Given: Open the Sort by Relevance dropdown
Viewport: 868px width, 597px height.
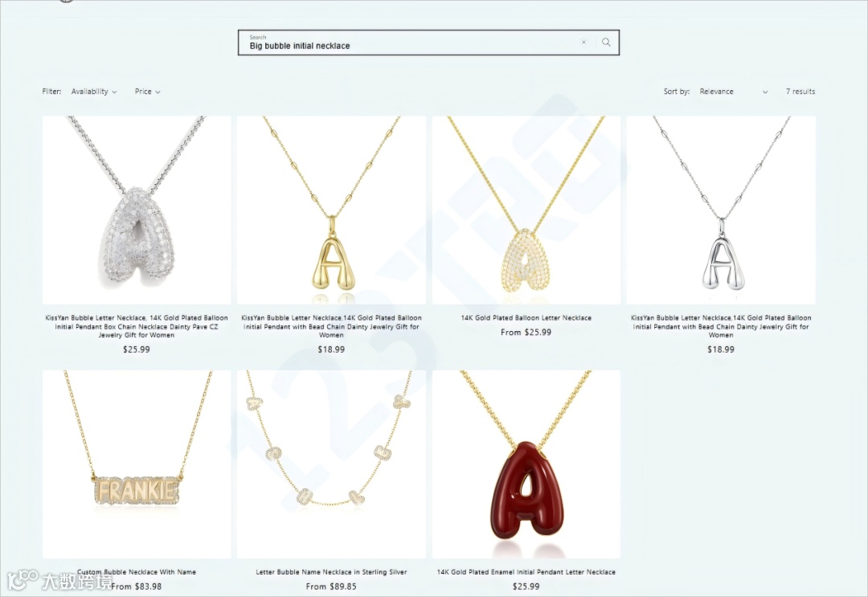Looking at the screenshot, I should point(734,92).
